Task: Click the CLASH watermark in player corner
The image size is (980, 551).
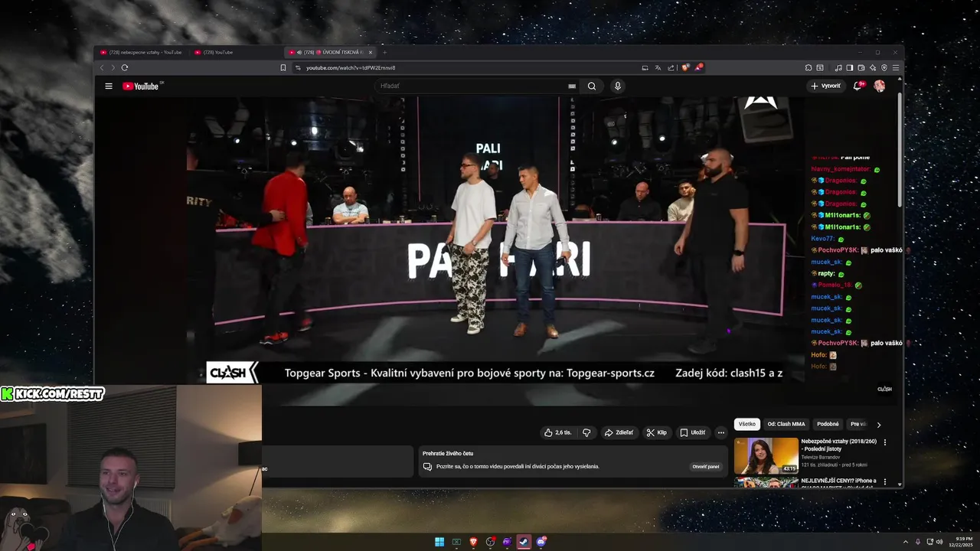Action: tap(884, 389)
